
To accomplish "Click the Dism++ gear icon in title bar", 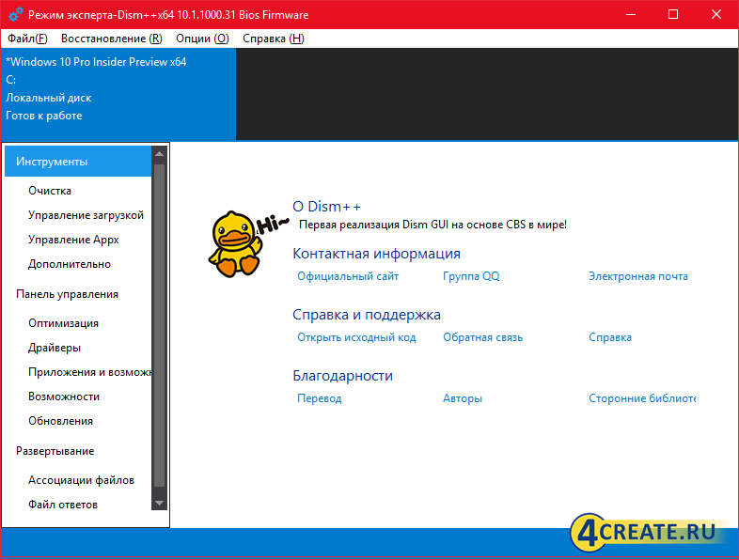I will tap(15, 15).
